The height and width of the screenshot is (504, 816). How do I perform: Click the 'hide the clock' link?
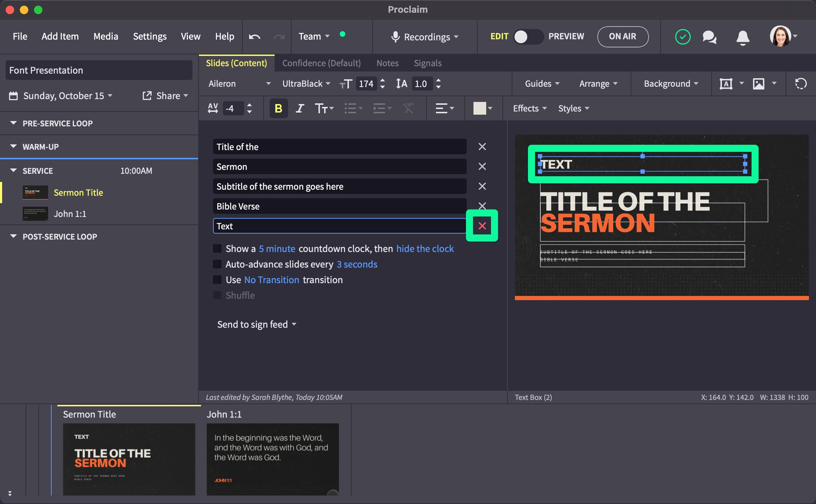(x=425, y=248)
